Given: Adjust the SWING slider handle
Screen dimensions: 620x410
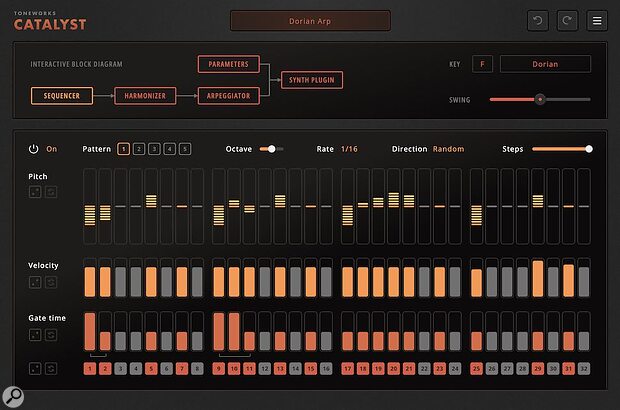Looking at the screenshot, I should click(x=540, y=100).
